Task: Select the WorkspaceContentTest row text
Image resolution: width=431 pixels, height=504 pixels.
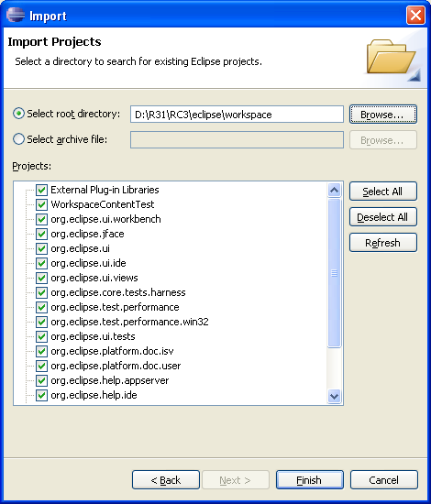Action: pos(103,204)
